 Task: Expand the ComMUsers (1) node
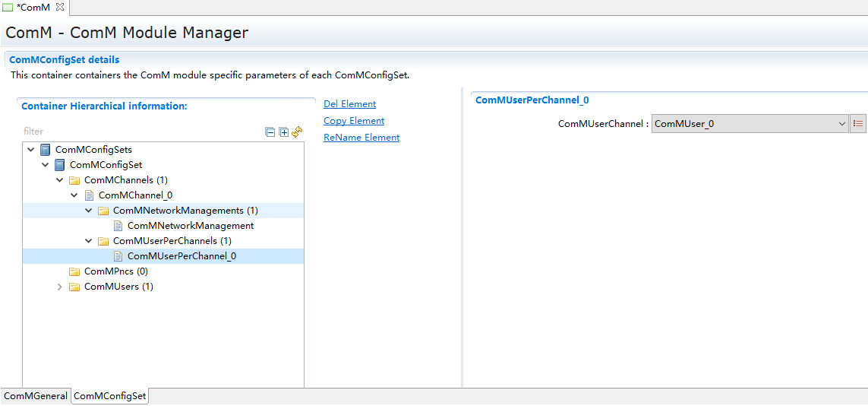pyautogui.click(x=60, y=287)
